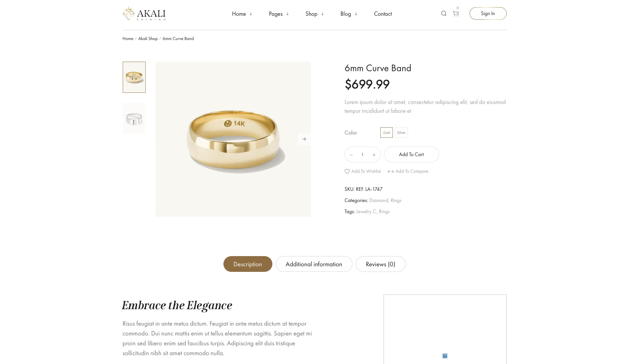Select the Silver color option
630x364 pixels.
click(x=401, y=132)
